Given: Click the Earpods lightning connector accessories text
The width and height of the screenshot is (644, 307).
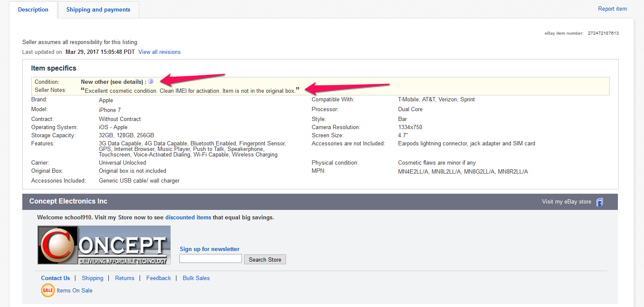Looking at the screenshot, I should pyautogui.click(x=467, y=143).
